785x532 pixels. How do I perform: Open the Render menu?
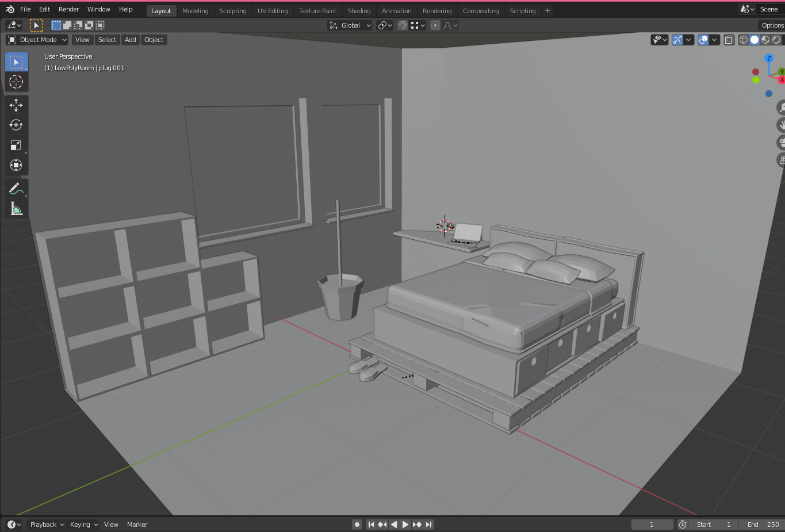point(68,9)
